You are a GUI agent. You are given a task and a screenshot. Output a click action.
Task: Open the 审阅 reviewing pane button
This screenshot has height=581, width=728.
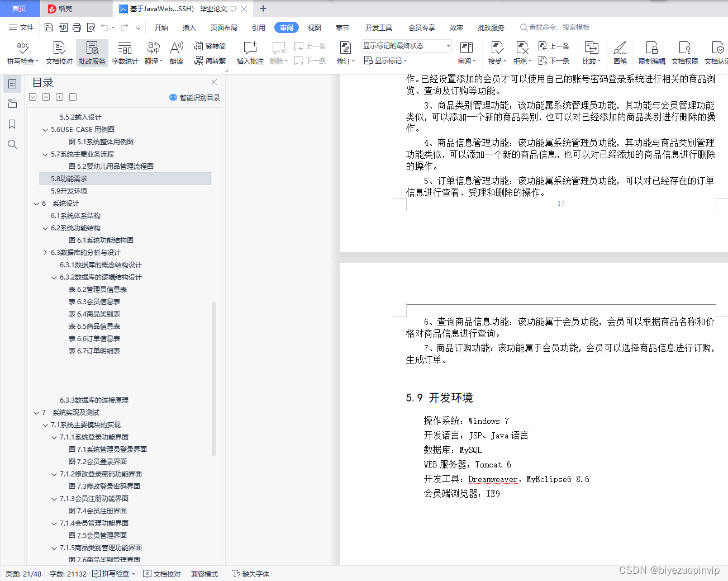(467, 53)
